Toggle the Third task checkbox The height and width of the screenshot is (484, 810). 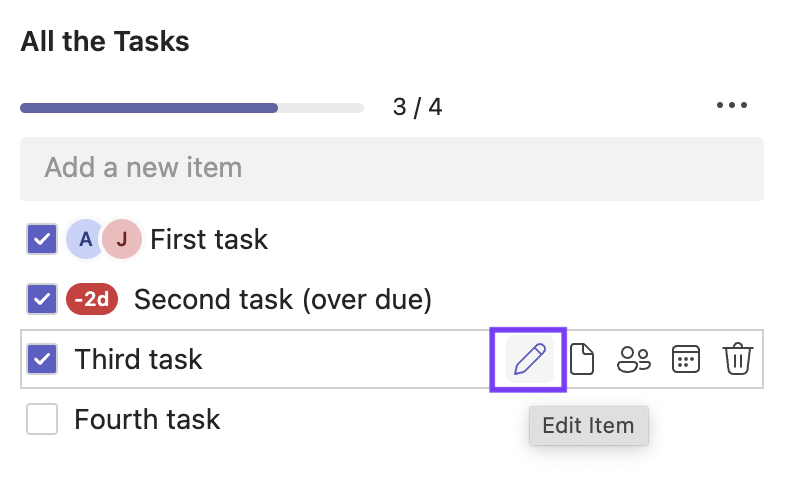(x=42, y=359)
